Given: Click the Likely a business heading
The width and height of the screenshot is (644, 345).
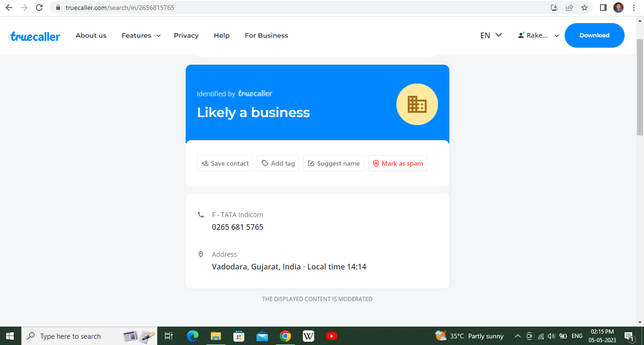Looking at the screenshot, I should (x=253, y=113).
